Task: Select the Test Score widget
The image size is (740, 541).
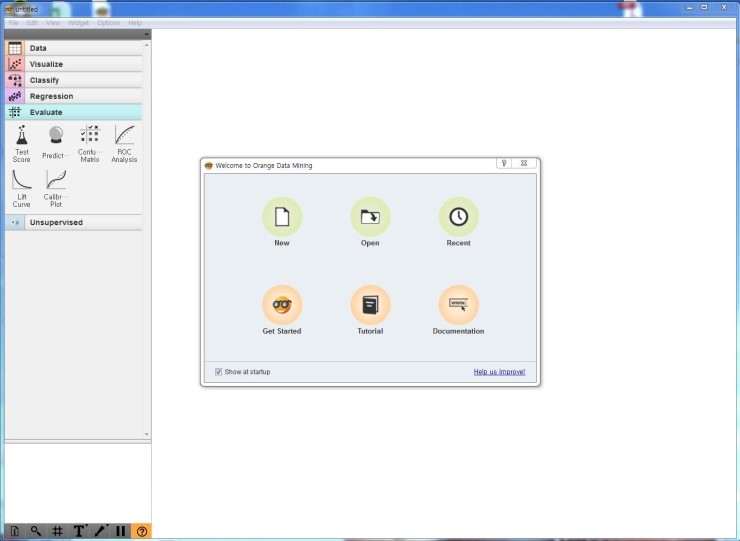Action: point(22,144)
